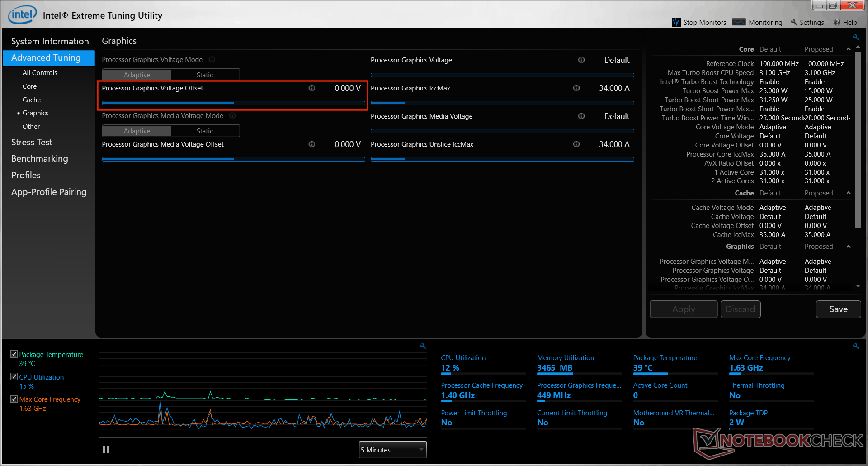868x466 pixels.
Task: Show info for Processor Graphics Media Voltage Offset
Action: pyautogui.click(x=312, y=144)
